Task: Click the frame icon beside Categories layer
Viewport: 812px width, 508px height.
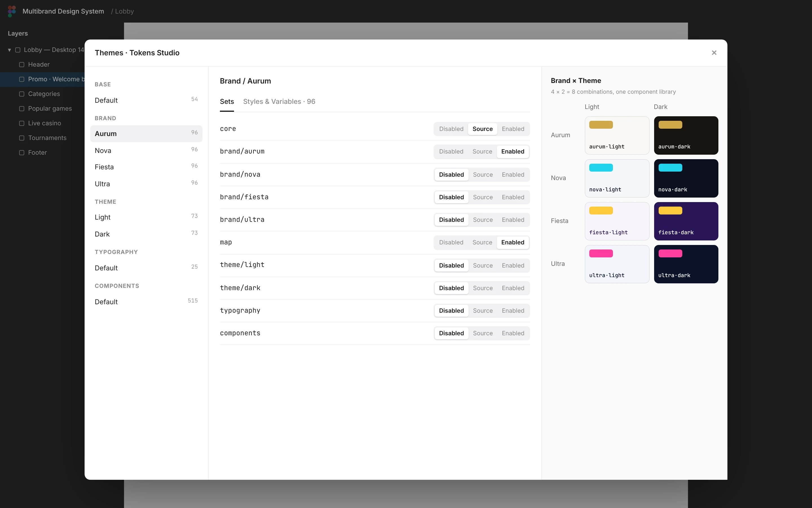Action: click(x=22, y=94)
